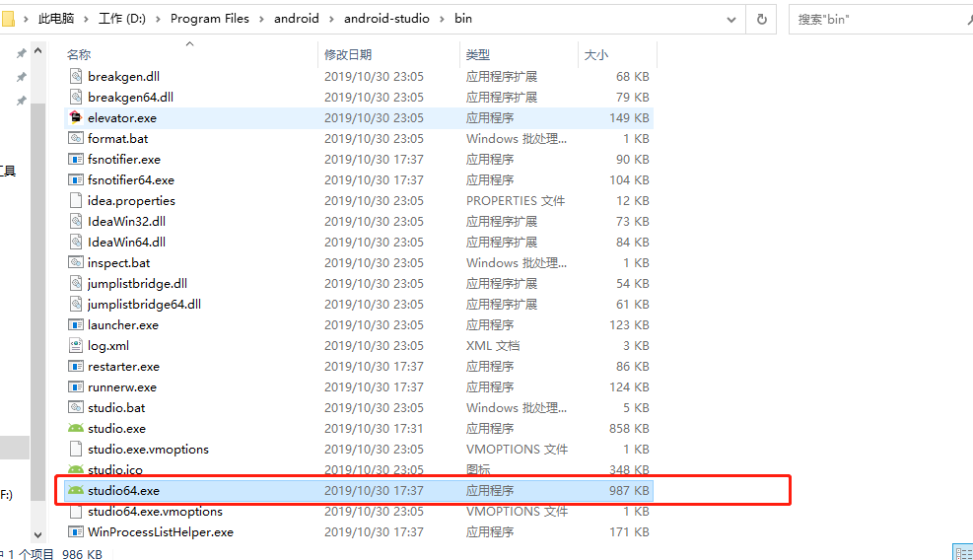This screenshot has width=973, height=560.
Task: Expand chevron after 工作 (D:) in breadcrumb
Action: click(159, 20)
